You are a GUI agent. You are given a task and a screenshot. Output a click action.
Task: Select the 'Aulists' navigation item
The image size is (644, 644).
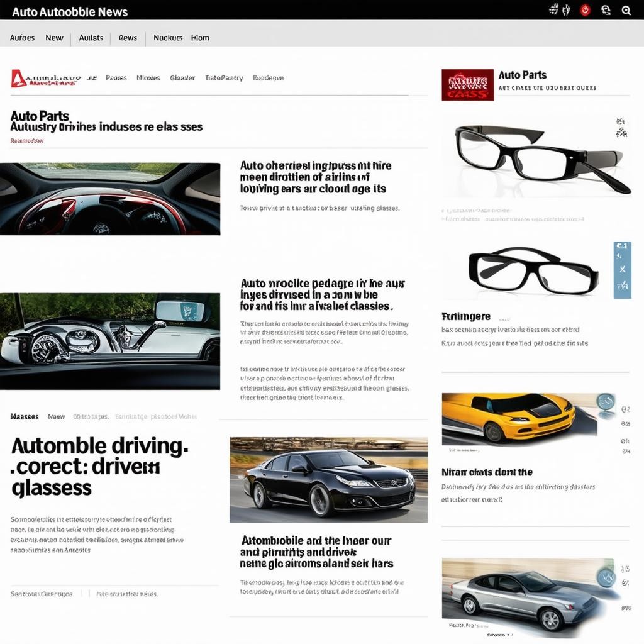click(x=91, y=38)
